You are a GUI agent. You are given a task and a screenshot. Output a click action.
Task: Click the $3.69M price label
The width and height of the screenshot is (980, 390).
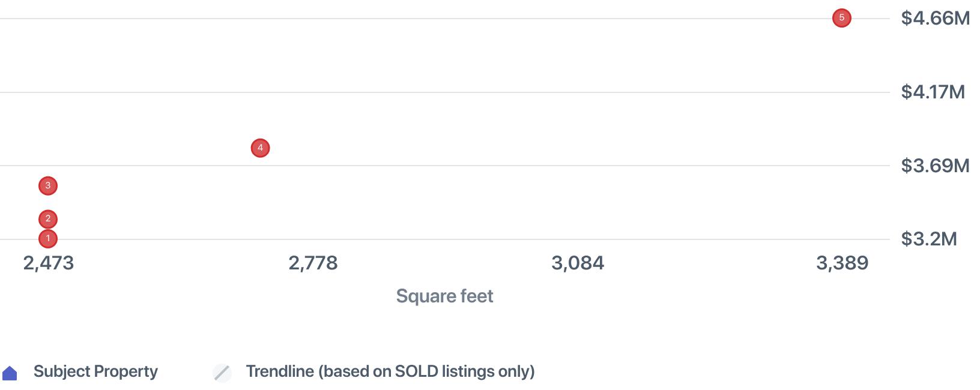(x=935, y=166)
